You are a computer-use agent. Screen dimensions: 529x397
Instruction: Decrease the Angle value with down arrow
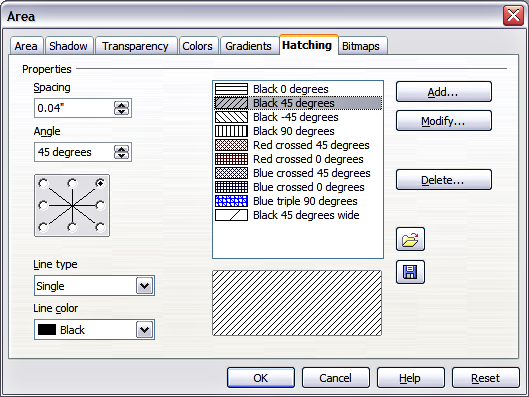pyautogui.click(x=121, y=155)
